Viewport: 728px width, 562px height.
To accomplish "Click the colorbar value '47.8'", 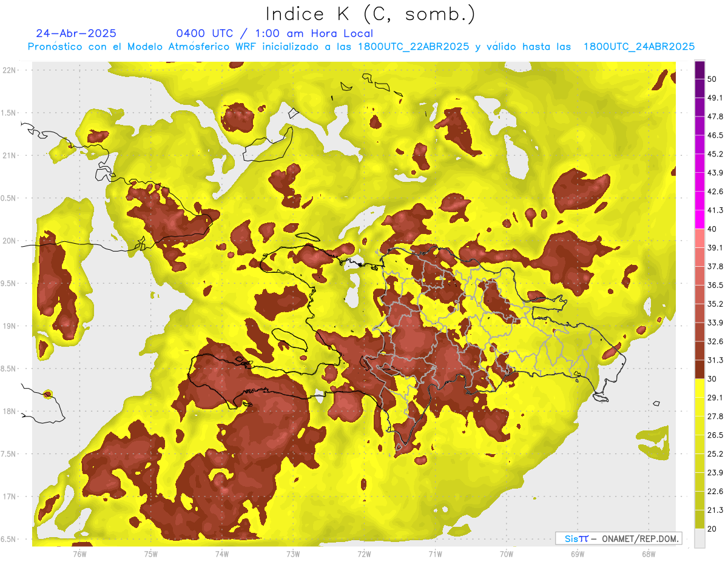I will (x=715, y=117).
